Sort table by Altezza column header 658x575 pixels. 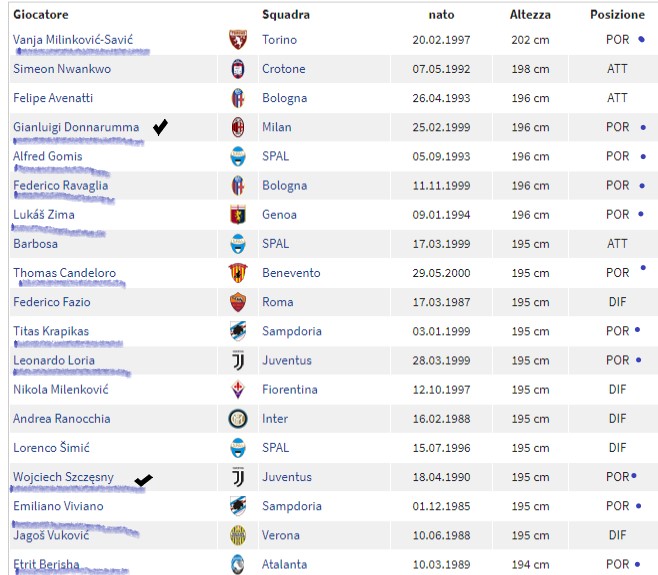click(x=530, y=15)
